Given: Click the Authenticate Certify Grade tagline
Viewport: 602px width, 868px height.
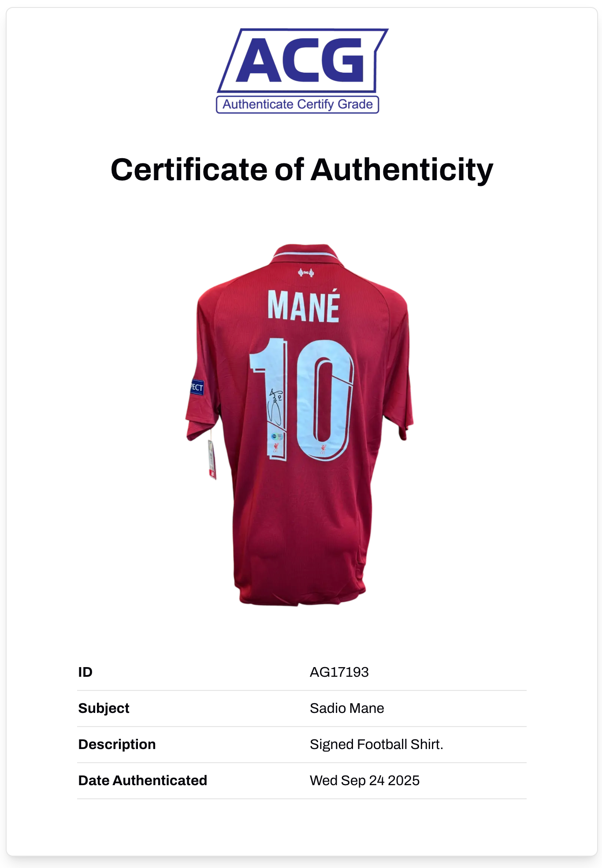Looking at the screenshot, I should tap(297, 104).
